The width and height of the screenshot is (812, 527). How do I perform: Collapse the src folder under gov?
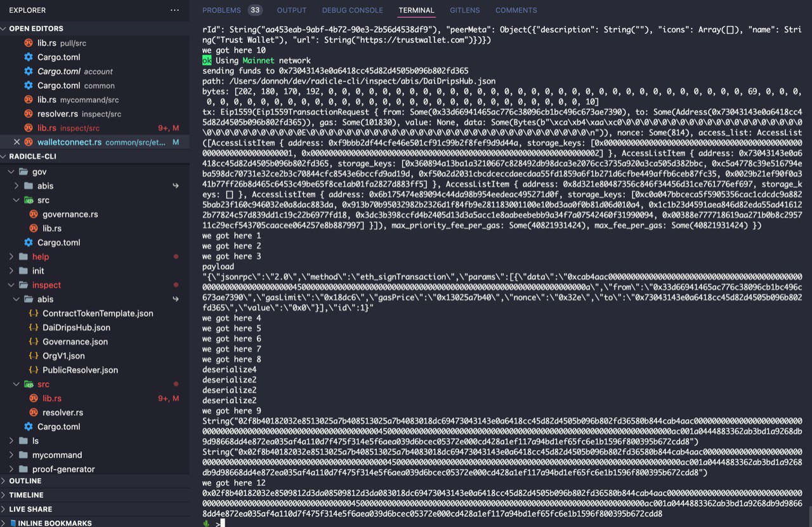(16, 200)
